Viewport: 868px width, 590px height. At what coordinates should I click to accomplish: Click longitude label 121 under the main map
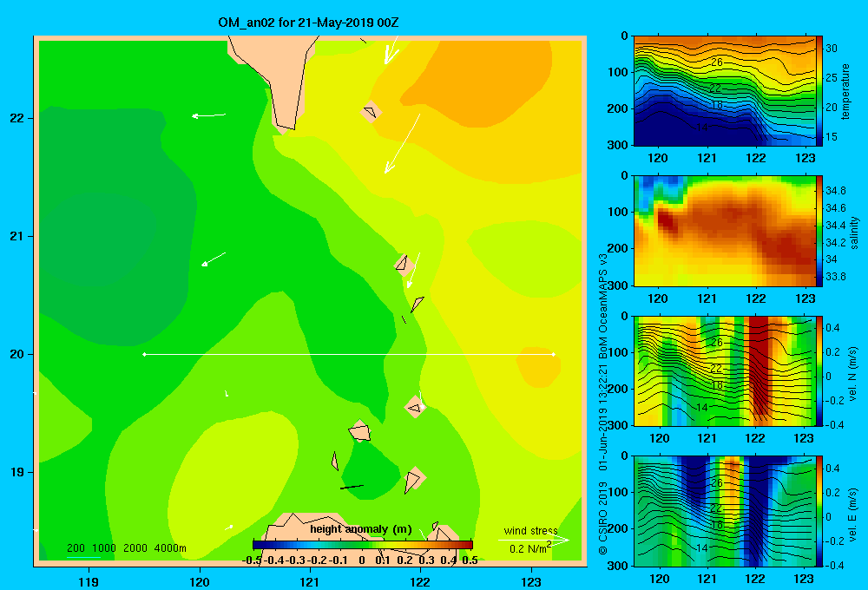coord(310,581)
